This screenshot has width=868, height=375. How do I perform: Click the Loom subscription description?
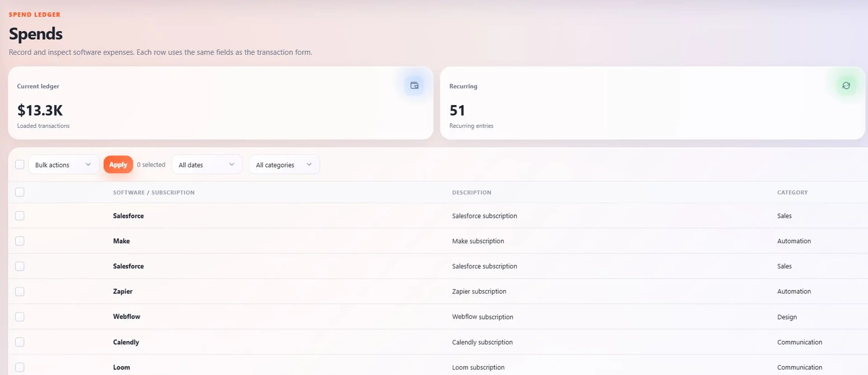478,367
